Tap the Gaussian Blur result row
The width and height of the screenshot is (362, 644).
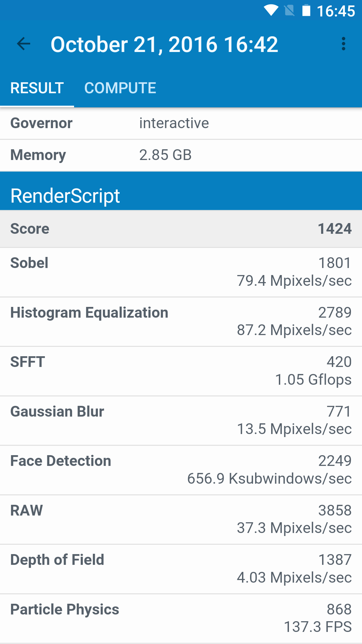click(x=181, y=420)
